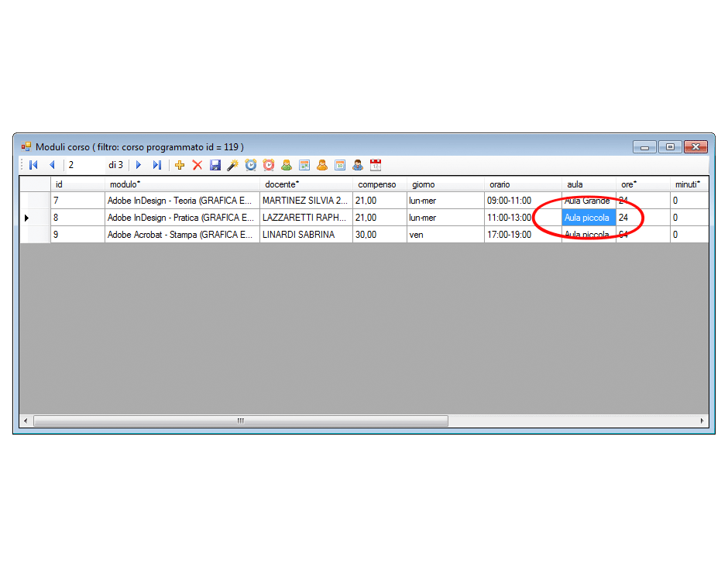Screen dimensions: 728x567
Task: Maximize the Moduli corso window
Action: click(x=670, y=146)
